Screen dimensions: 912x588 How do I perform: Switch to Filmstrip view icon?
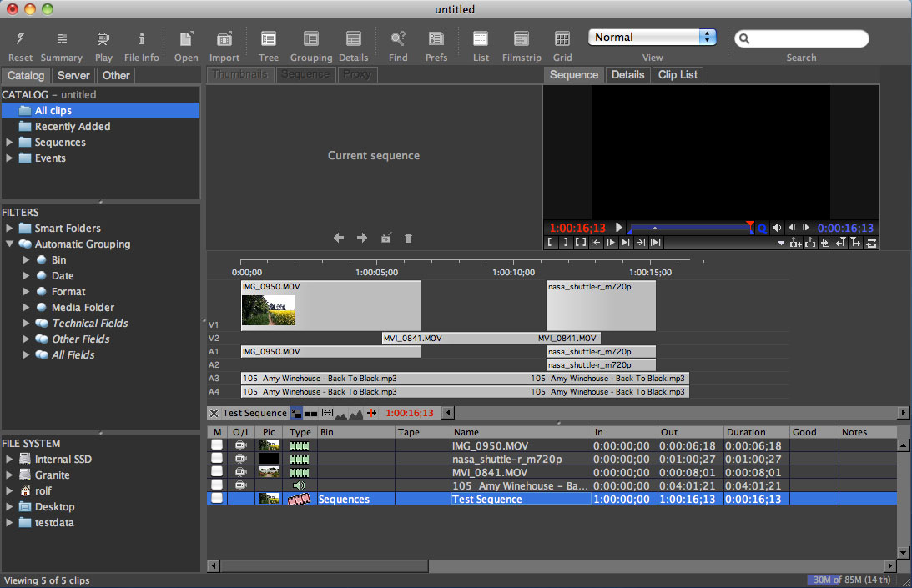pos(522,39)
